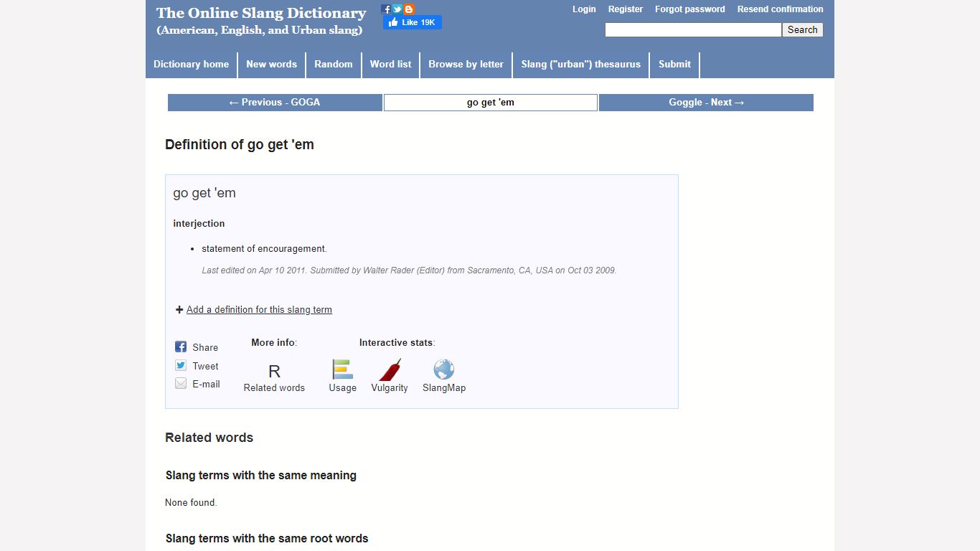Screen dimensions: 980x551
Task: Click the Facebook Share icon
Action: (x=181, y=347)
